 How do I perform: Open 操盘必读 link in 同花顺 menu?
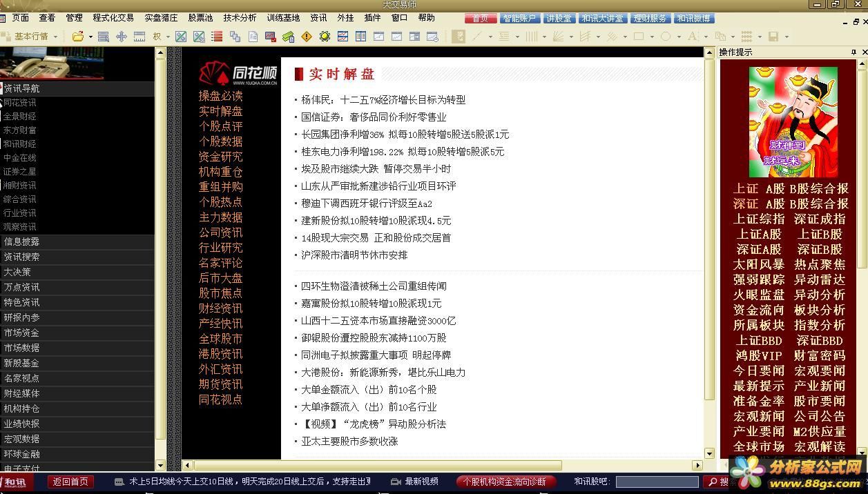tap(221, 96)
